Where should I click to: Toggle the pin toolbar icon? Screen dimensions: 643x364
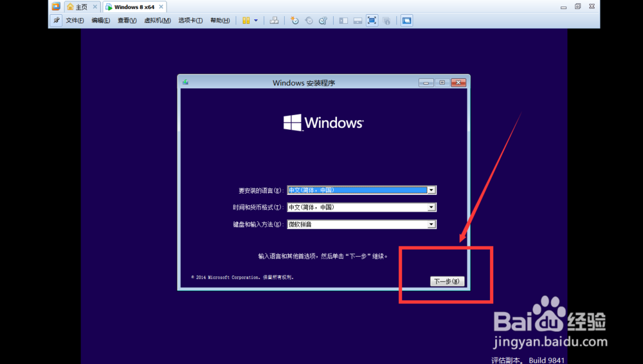tap(56, 20)
